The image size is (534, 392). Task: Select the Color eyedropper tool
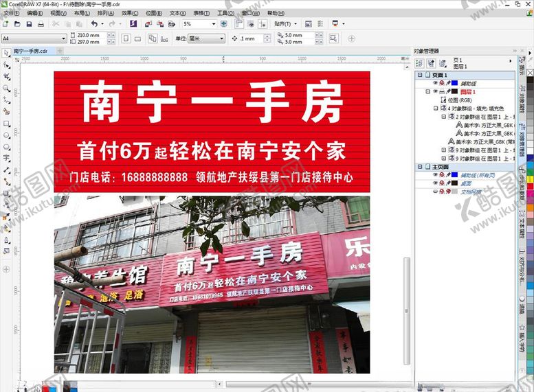pyautogui.click(x=6, y=217)
